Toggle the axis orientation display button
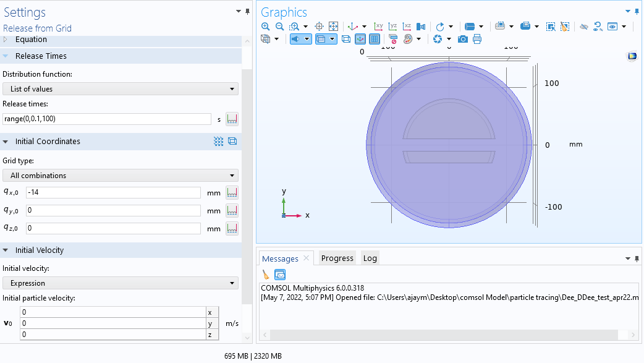The height and width of the screenshot is (363, 644). coord(360,39)
